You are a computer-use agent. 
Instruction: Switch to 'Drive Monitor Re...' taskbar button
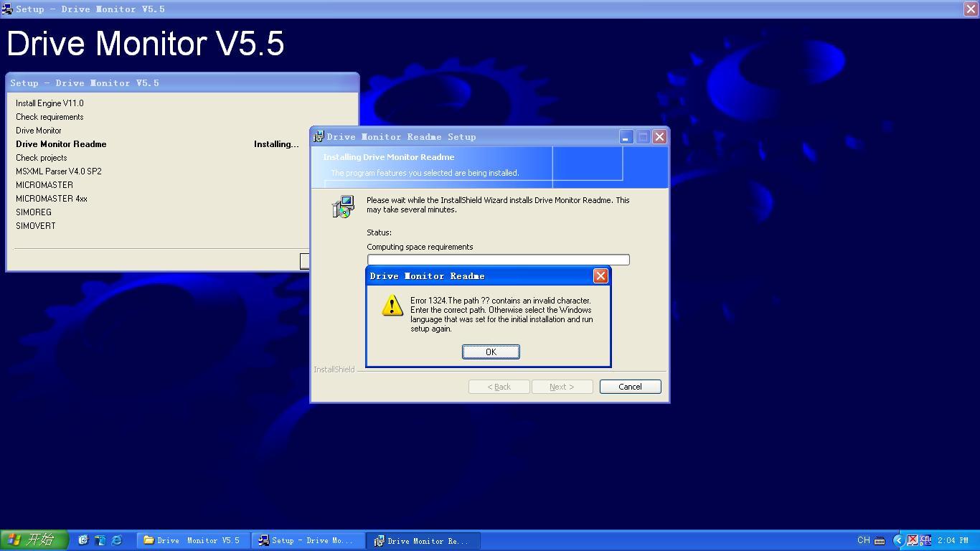coord(423,541)
